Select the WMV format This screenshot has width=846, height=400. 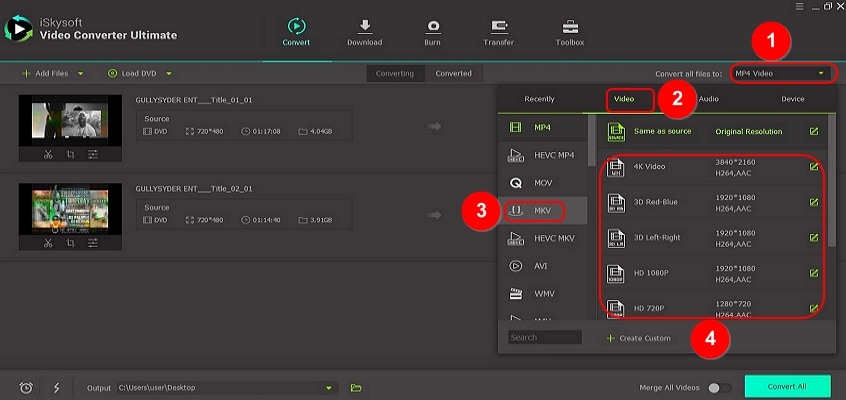[542, 294]
